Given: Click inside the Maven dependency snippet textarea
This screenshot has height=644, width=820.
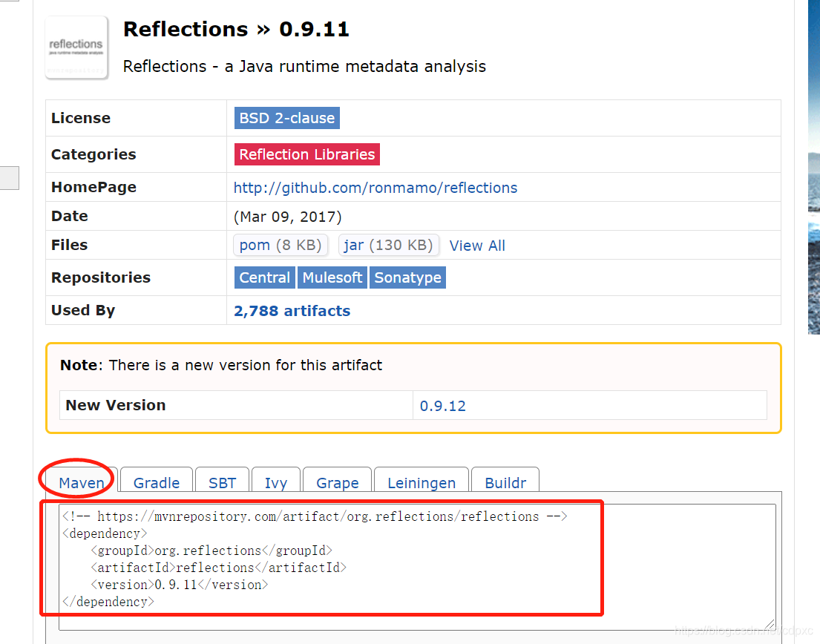Looking at the screenshot, I should pos(417,567).
